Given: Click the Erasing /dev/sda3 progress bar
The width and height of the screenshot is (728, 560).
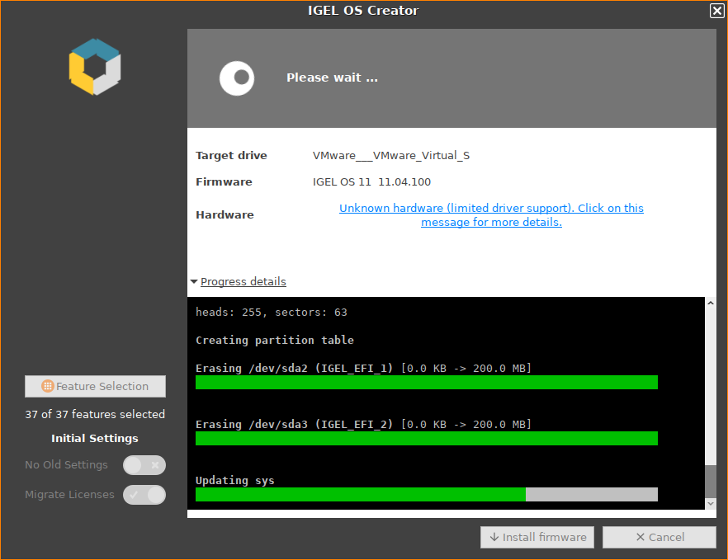Looking at the screenshot, I should pos(427,439).
